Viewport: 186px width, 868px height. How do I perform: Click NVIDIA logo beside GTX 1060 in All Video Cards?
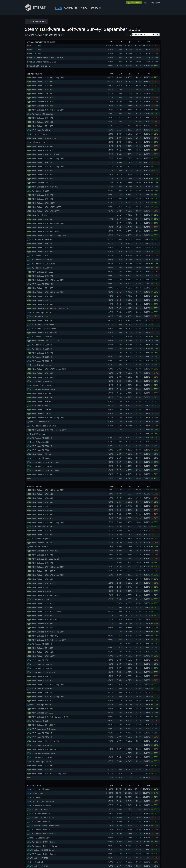(28, 126)
